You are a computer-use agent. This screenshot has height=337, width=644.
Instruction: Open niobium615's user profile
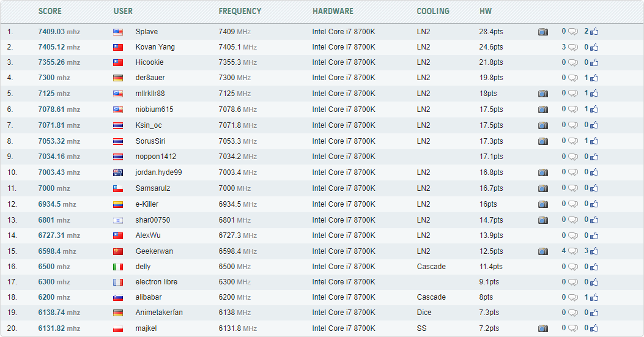coord(155,109)
